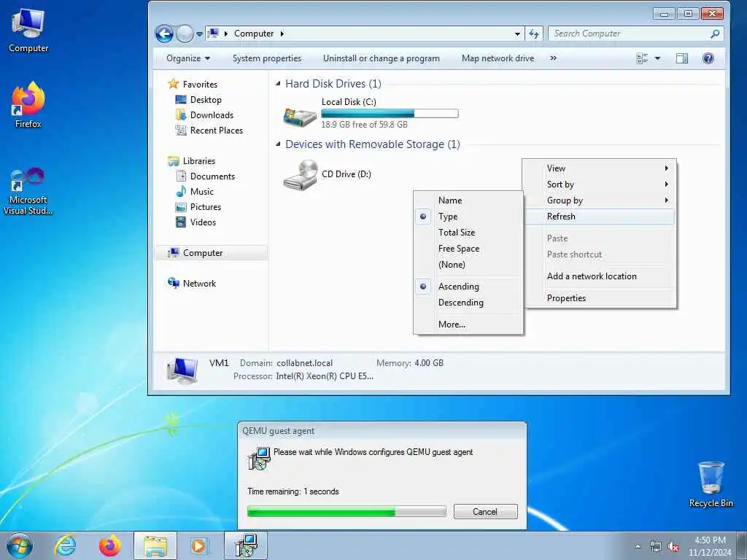Open Windows Media Player from taskbar
The height and width of the screenshot is (560, 747).
[x=198, y=545]
